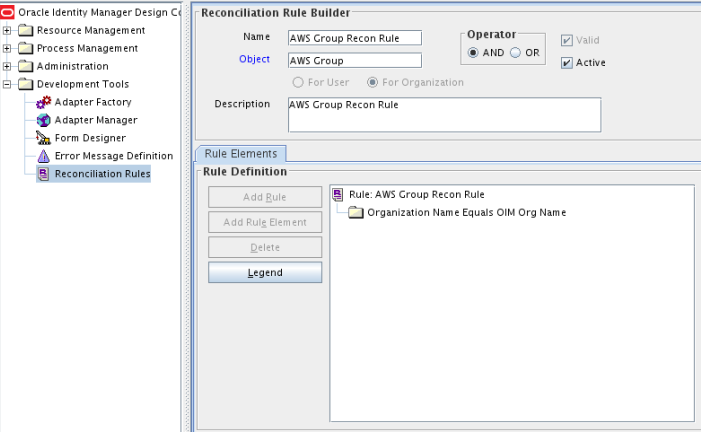
Task: Click the Name input field
Action: tap(355, 38)
